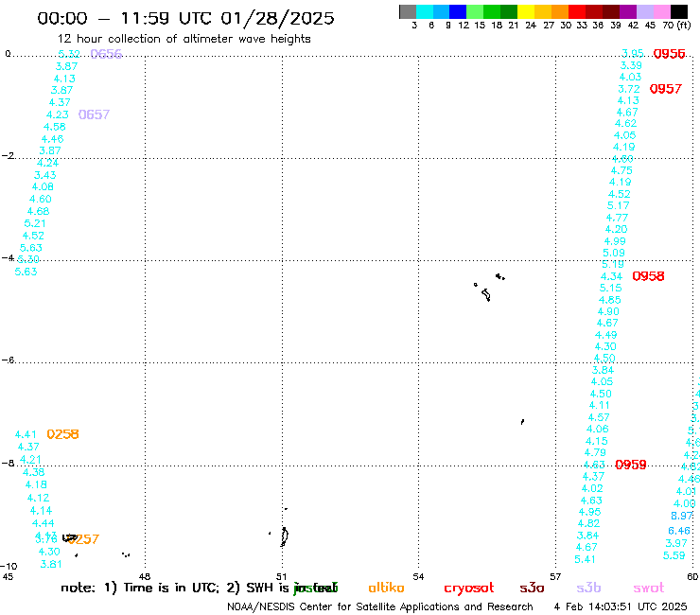Click the wave height value 5.09
The width and height of the screenshot is (700, 615).
pos(614,253)
